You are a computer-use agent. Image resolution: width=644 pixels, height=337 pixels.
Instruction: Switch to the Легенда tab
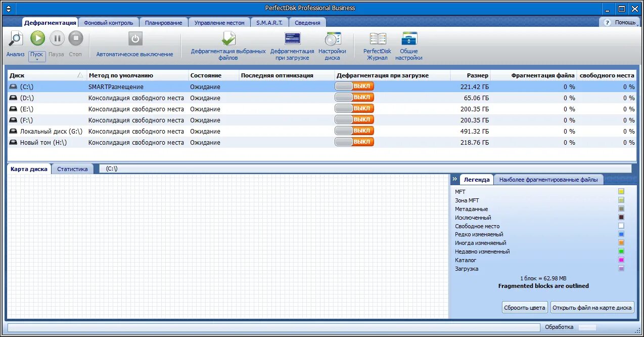[477, 180]
